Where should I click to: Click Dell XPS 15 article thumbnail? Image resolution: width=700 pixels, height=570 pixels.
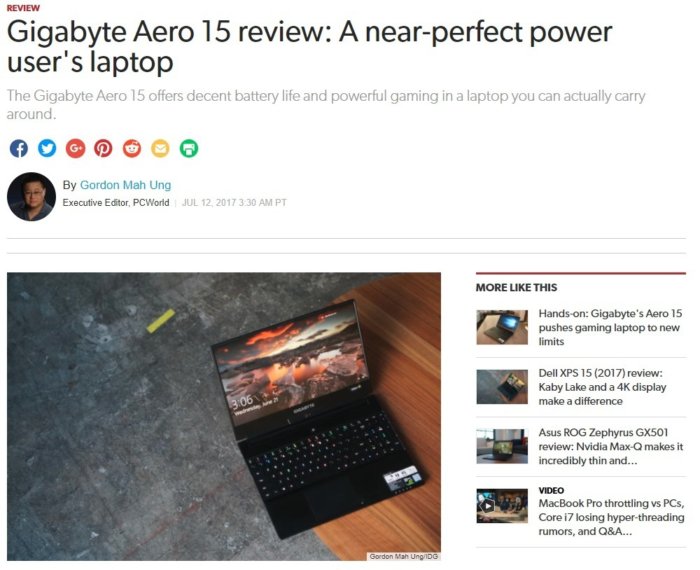click(502, 387)
